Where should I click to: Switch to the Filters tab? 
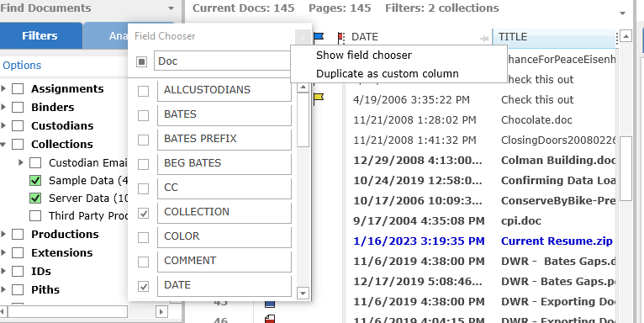[x=40, y=36]
